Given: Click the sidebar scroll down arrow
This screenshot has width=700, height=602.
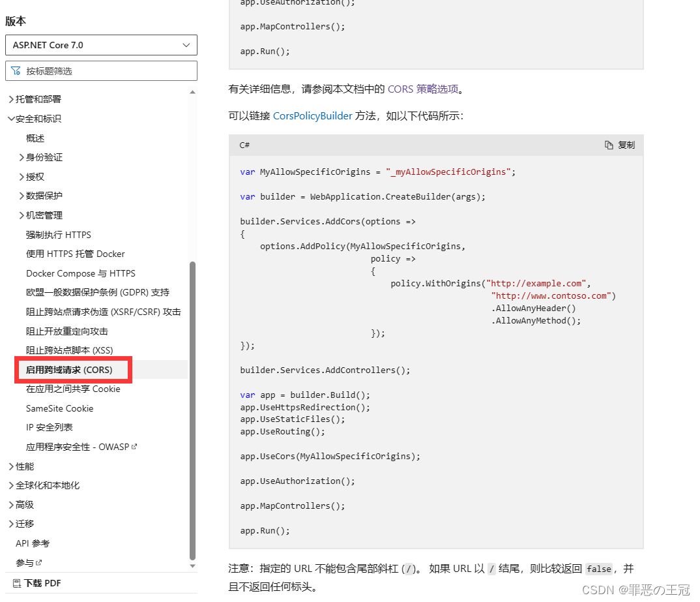Looking at the screenshot, I should [192, 566].
